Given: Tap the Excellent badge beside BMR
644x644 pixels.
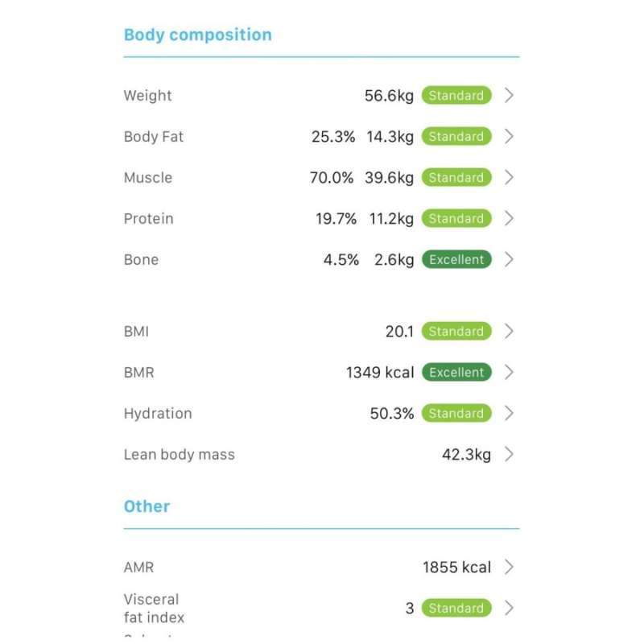Looking at the screenshot, I should click(456, 372).
